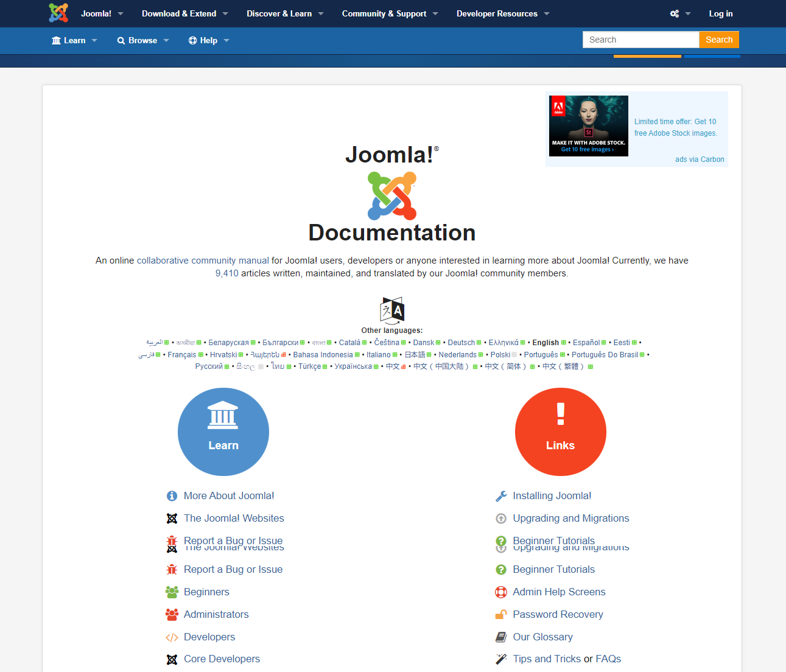The image size is (786, 672).
Task: Open Limited time offer Adobe Stock text link
Action: pos(676,127)
